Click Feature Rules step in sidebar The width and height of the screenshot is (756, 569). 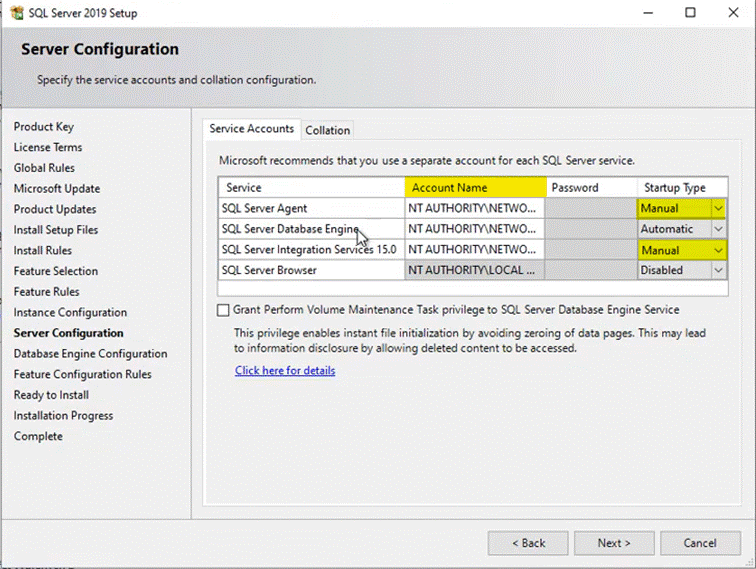[46, 292]
